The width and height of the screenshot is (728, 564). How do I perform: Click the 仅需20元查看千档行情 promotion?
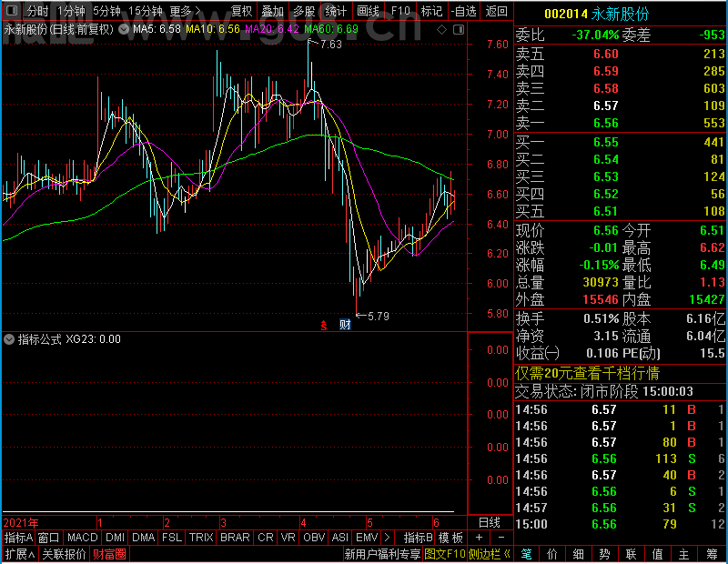click(587, 373)
